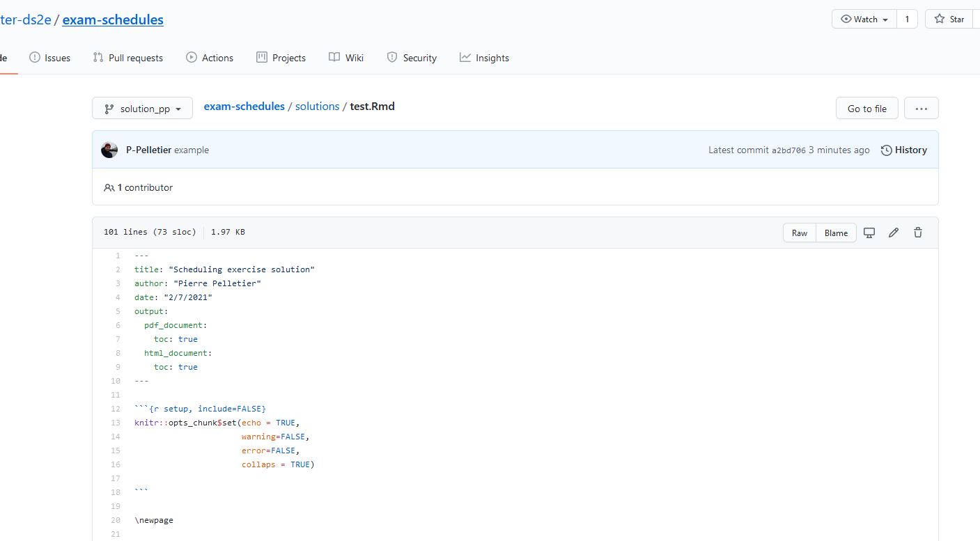
Task: Expand the Watch dropdown
Action: coord(864,19)
